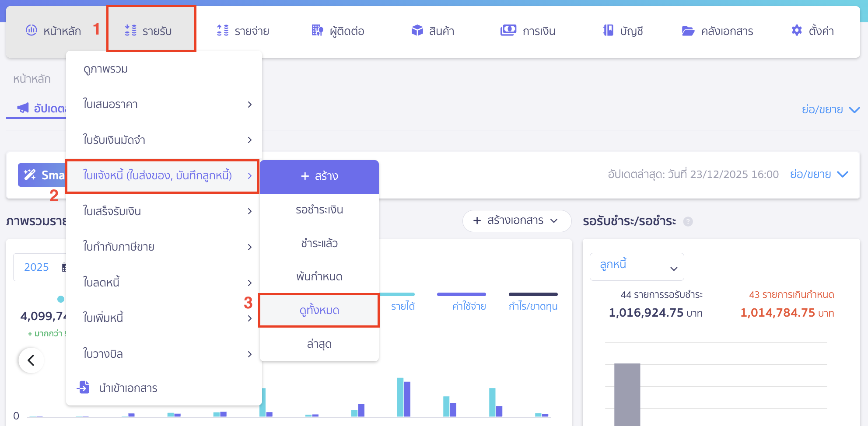
Task: Click the expenses icon beside รายจ่าย
Action: (223, 31)
